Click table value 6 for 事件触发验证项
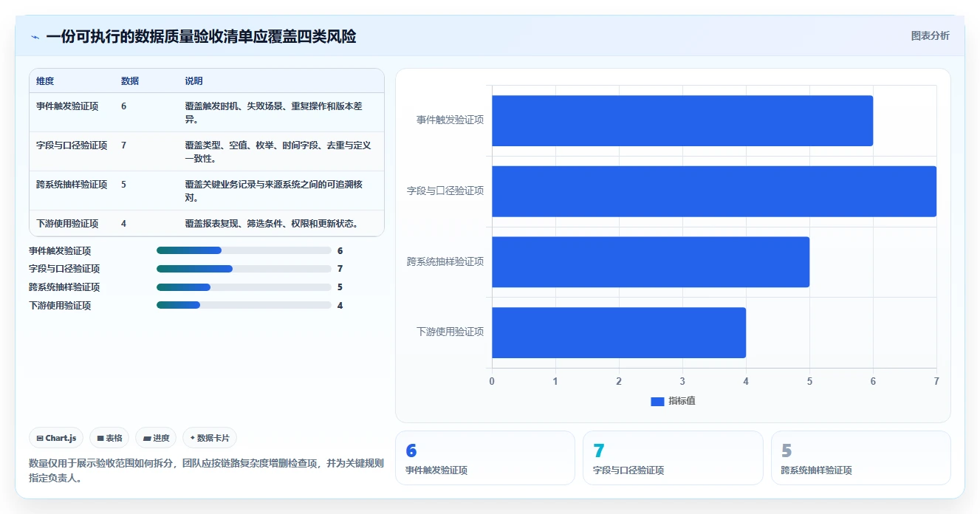This screenshot has height=514, width=980. click(x=124, y=106)
